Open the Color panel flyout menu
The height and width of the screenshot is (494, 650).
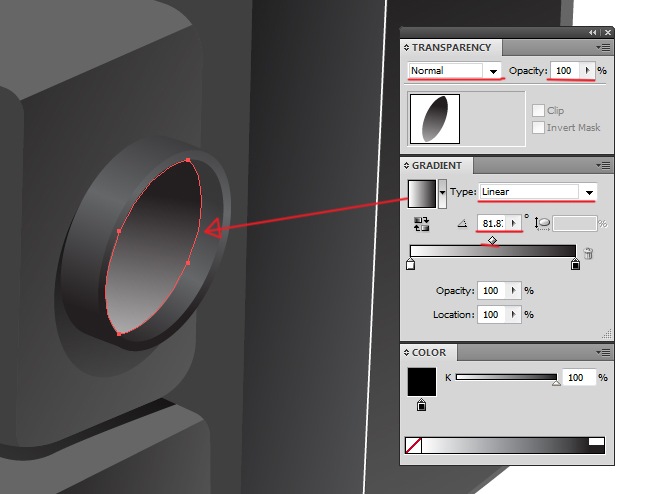pyautogui.click(x=603, y=353)
